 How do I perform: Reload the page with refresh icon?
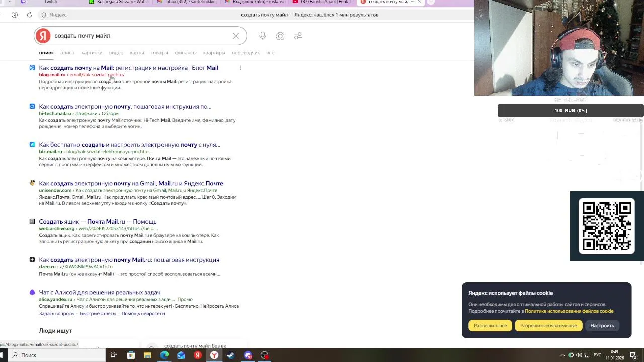(x=29, y=15)
